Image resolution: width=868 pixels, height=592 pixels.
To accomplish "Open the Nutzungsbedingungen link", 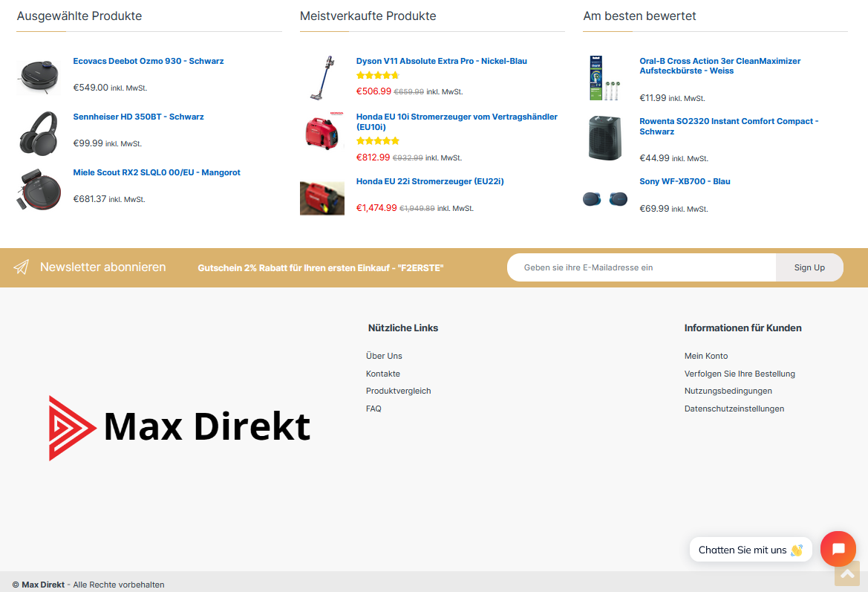I will click(728, 391).
